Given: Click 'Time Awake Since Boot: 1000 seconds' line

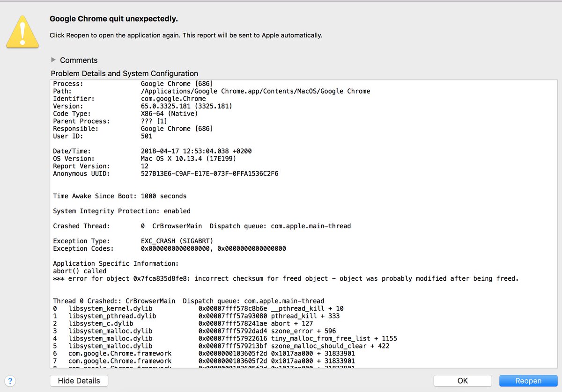Looking at the screenshot, I should (x=119, y=196).
